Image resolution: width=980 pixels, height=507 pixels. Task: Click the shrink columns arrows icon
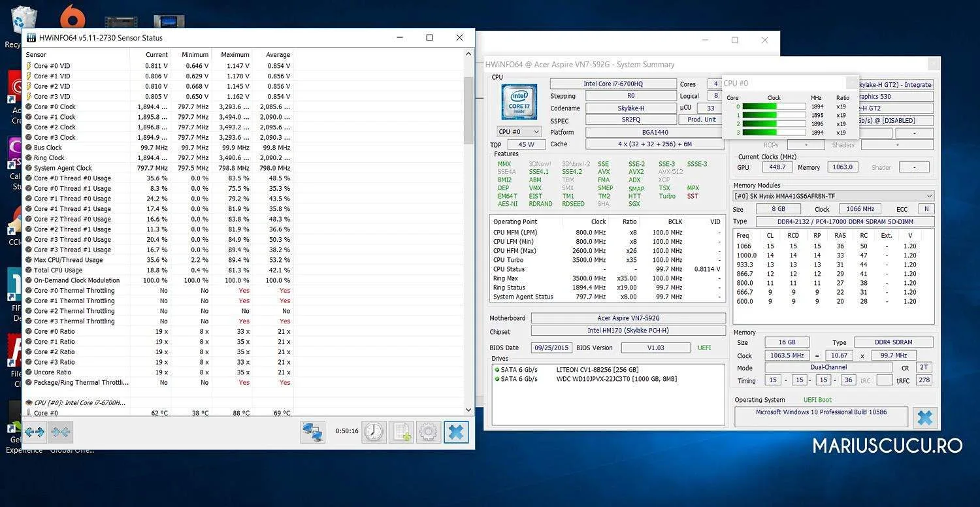coord(61,432)
